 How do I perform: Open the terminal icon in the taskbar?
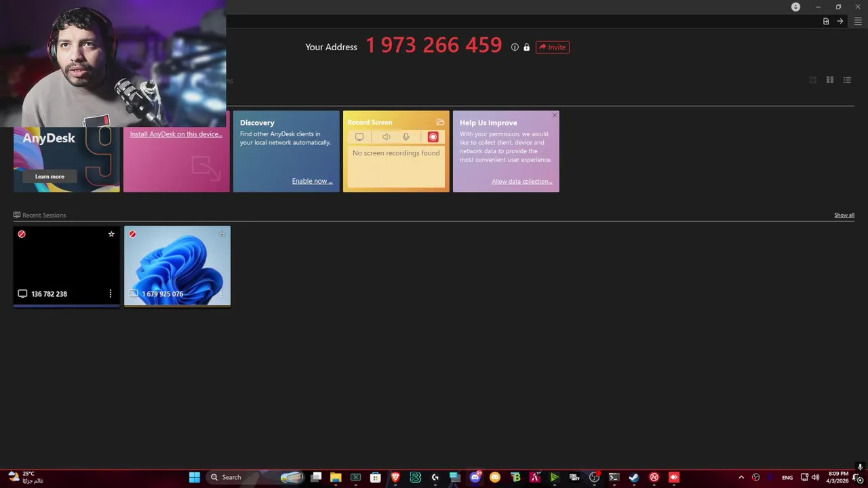[614, 477]
